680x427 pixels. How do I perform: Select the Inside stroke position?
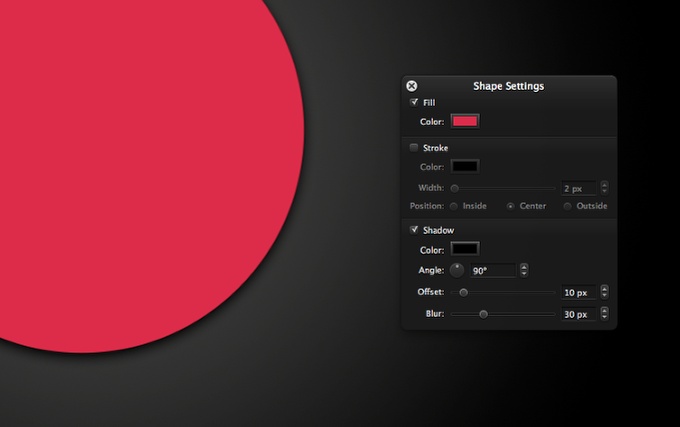[x=454, y=206]
